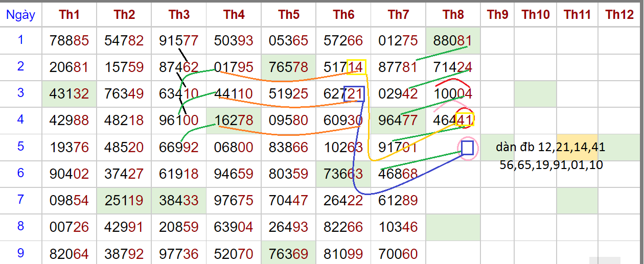644x264 pixels.
Task: Click highlighted cell 88081
Action: pos(453,40)
